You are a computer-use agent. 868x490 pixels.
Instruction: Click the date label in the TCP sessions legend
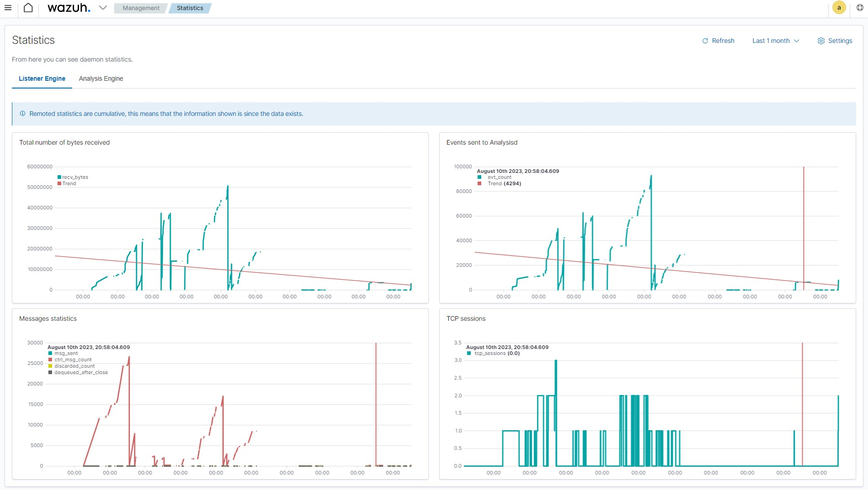click(x=507, y=347)
